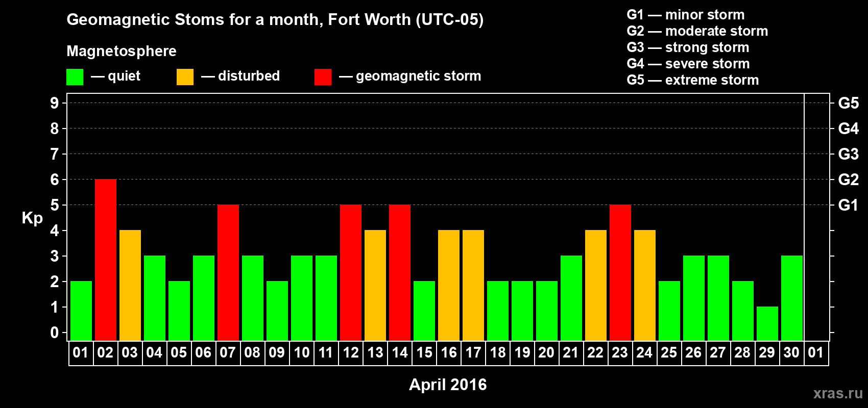Screen dimensions: 868x408
Task: Click the G2 label on right axis
Action: 849,180
